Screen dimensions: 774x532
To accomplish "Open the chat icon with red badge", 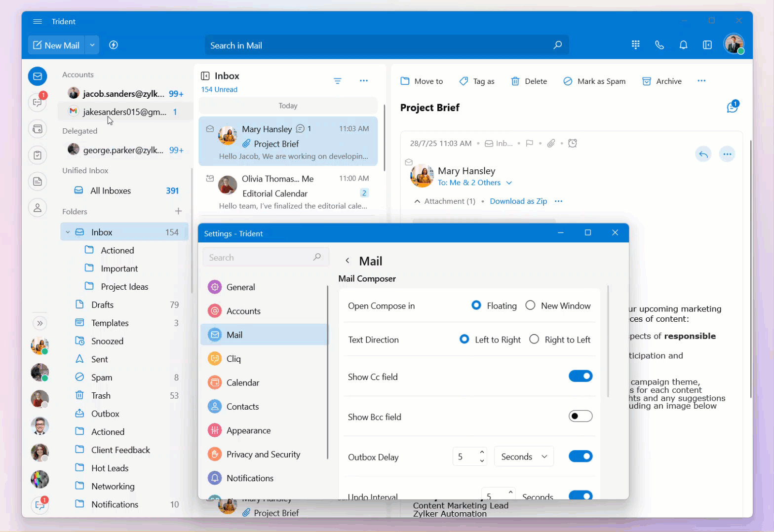I will pos(38,102).
